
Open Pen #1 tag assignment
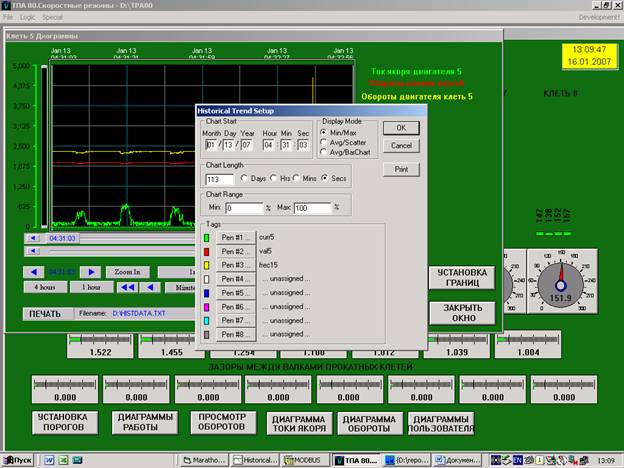point(236,238)
